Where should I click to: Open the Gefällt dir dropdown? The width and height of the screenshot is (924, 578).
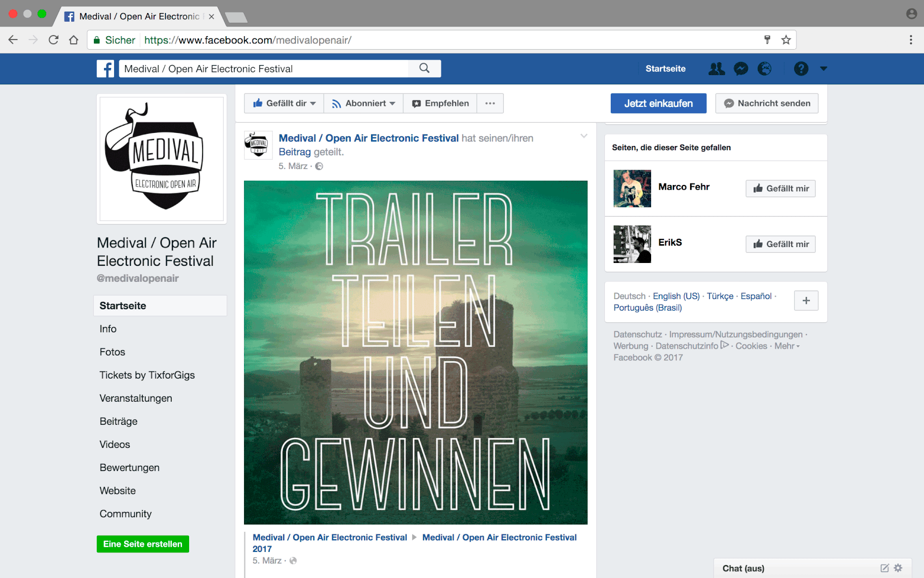284,104
